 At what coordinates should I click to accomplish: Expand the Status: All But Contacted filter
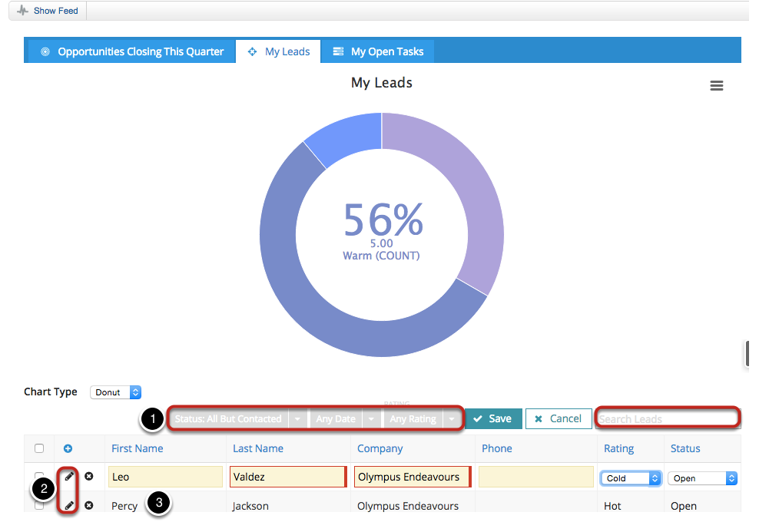[297, 419]
